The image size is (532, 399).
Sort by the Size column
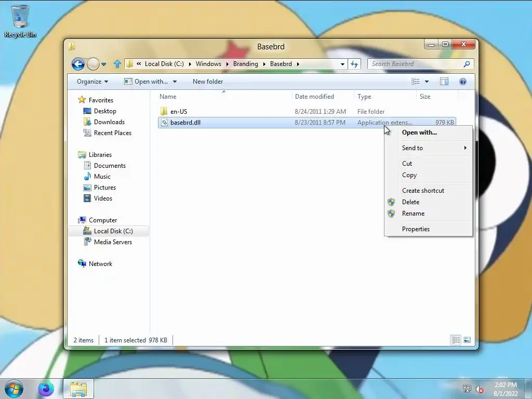coord(437,97)
